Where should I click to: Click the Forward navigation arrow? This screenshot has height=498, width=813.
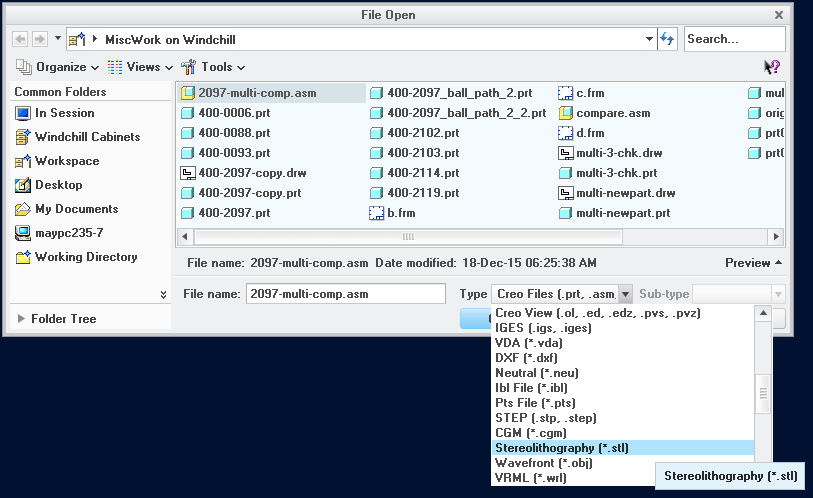[39, 39]
